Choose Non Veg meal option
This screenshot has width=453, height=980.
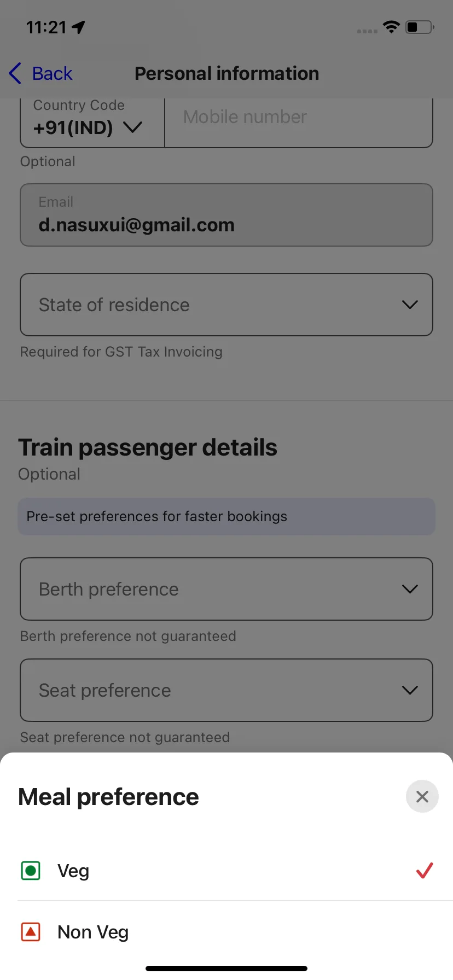(226, 931)
